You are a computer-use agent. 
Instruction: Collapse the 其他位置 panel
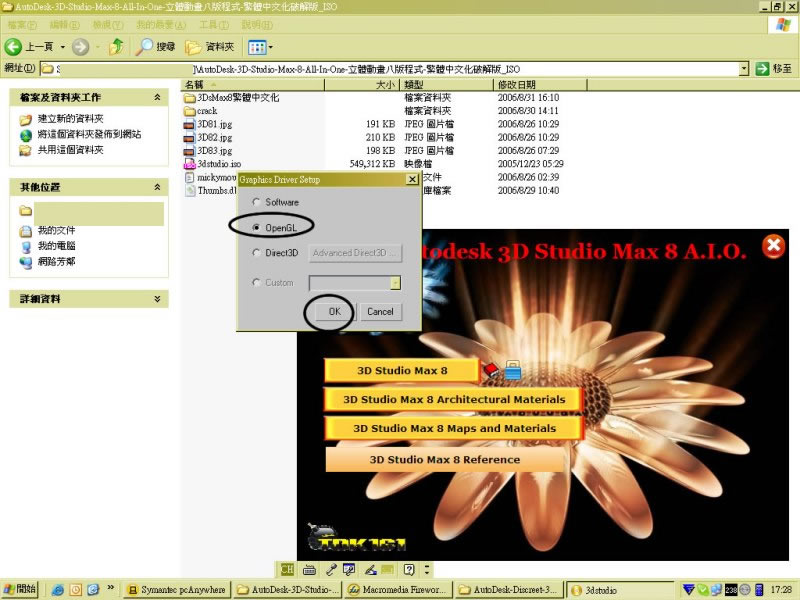[x=157, y=187]
